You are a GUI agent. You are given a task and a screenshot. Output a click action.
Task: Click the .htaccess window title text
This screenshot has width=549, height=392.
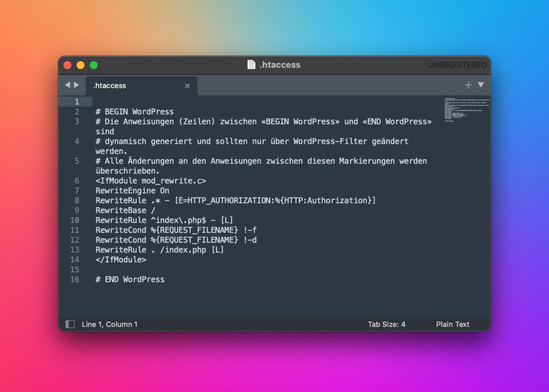coord(280,65)
